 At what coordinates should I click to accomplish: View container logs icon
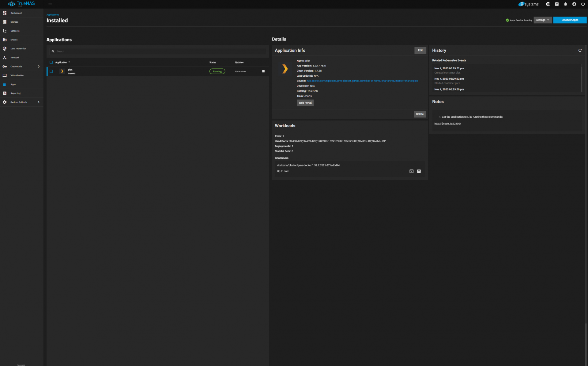tap(419, 171)
